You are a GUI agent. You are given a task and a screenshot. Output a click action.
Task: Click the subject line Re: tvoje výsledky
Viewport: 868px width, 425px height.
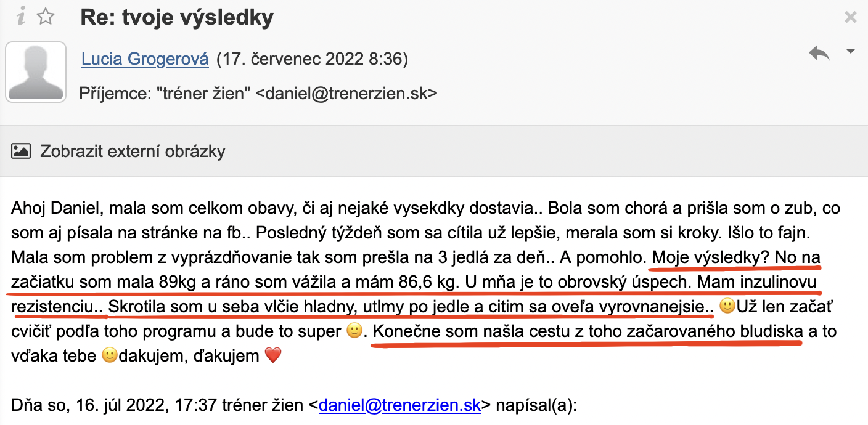coord(177,17)
